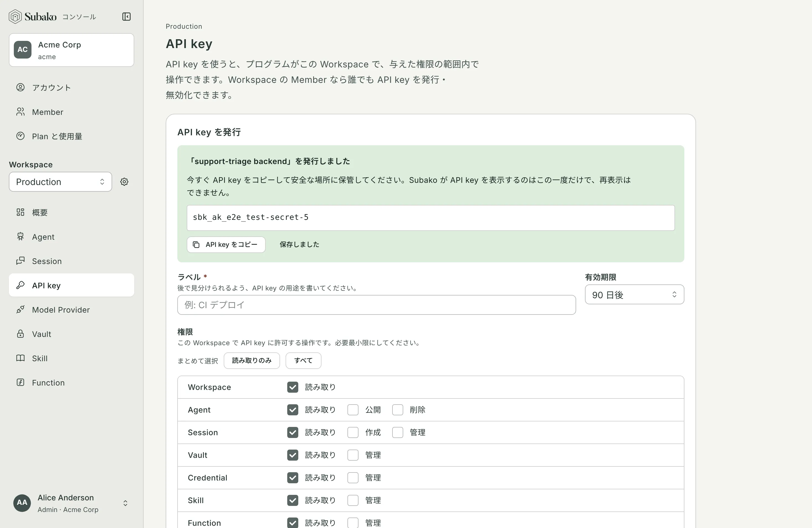
Task: Click the Session chat icon
Action: [x=20, y=261]
